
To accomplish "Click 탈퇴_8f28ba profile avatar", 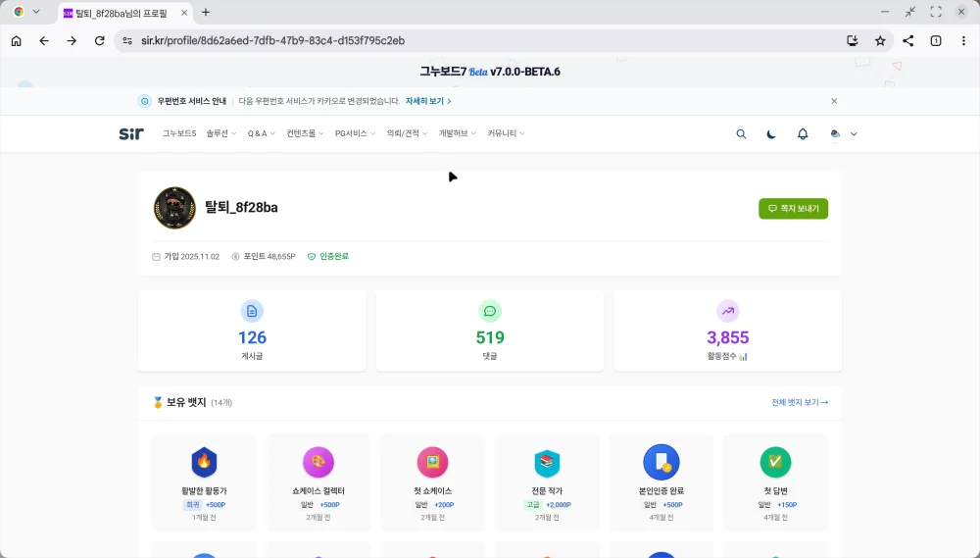I will pos(175,208).
